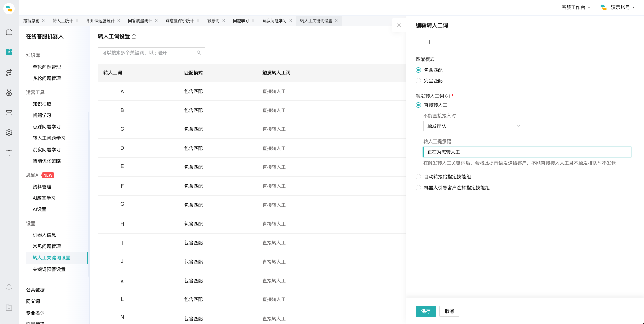Open the settings gear icon in sidebar
Image resolution: width=644 pixels, height=324 pixels.
9,133
